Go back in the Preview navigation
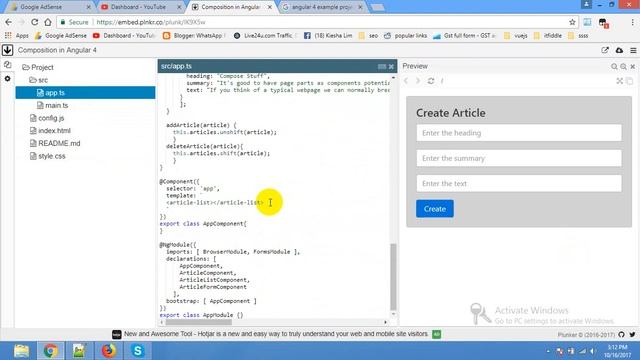The height and width of the screenshot is (360, 640). pyautogui.click(x=406, y=81)
